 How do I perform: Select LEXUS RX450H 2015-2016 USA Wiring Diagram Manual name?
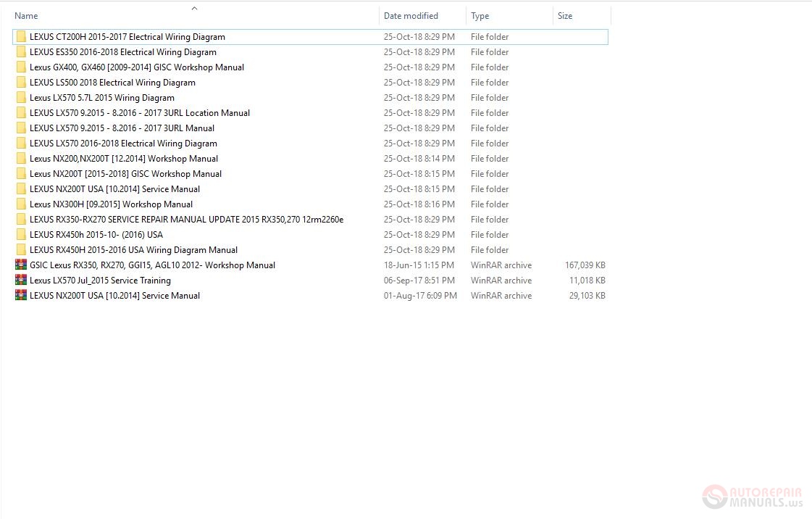point(133,249)
